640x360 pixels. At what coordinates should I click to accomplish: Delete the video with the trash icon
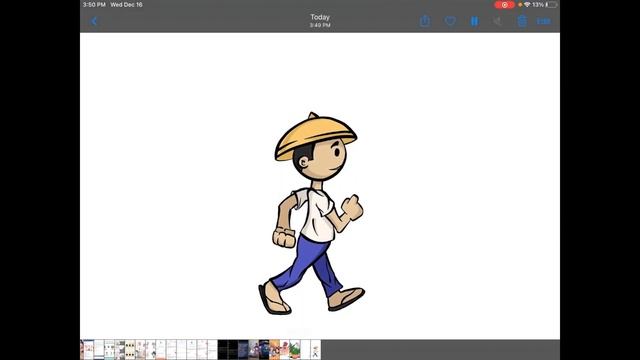(522, 21)
